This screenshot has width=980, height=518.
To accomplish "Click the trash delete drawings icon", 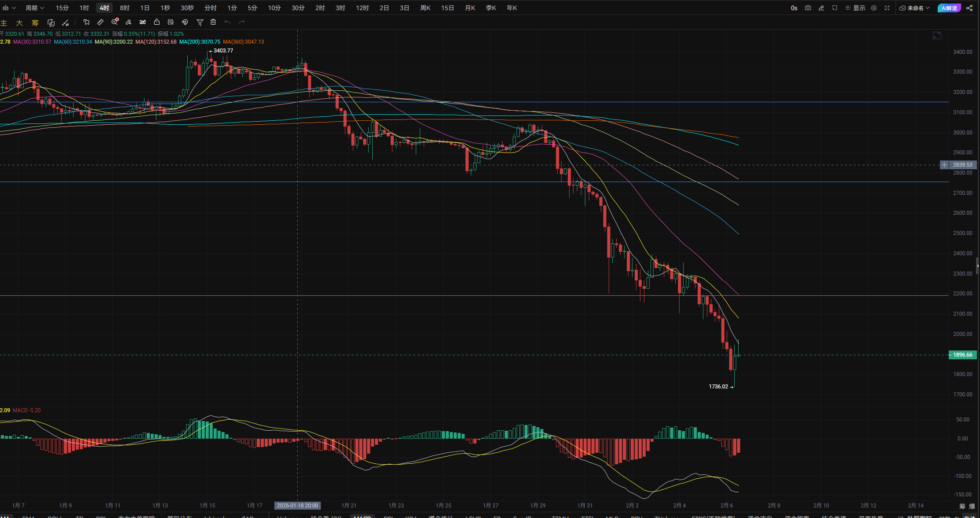I will tap(213, 22).
